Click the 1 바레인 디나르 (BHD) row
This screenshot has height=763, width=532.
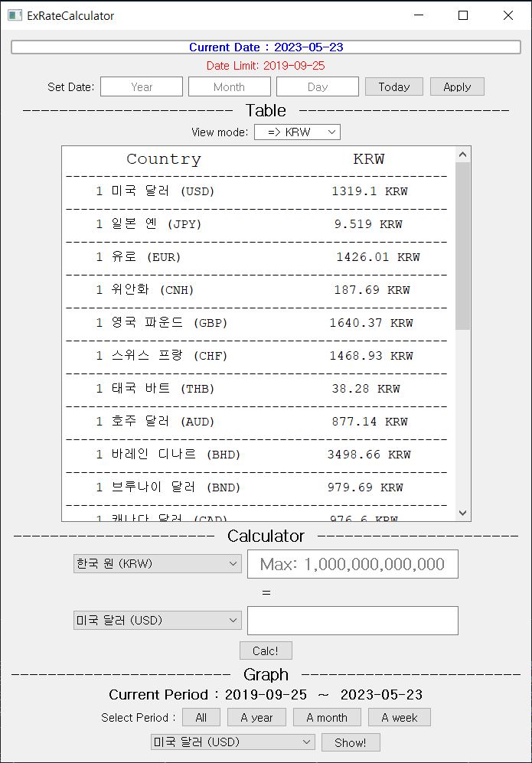[x=256, y=455]
